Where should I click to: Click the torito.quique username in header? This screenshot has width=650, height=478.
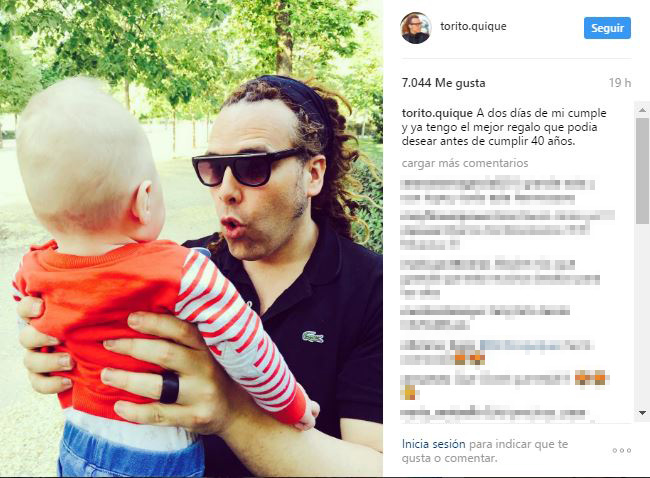click(473, 26)
